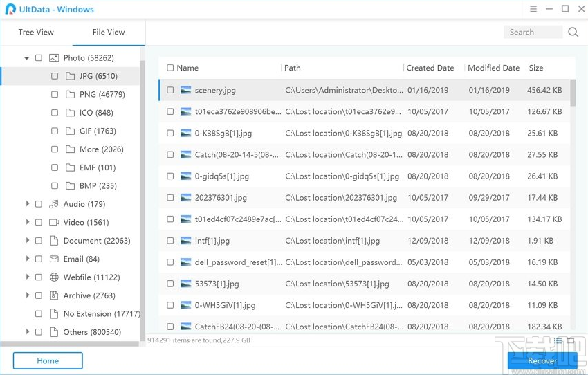588x375 pixels.
Task: Check the JPG (6510) folder checkbox
Action: coord(55,76)
